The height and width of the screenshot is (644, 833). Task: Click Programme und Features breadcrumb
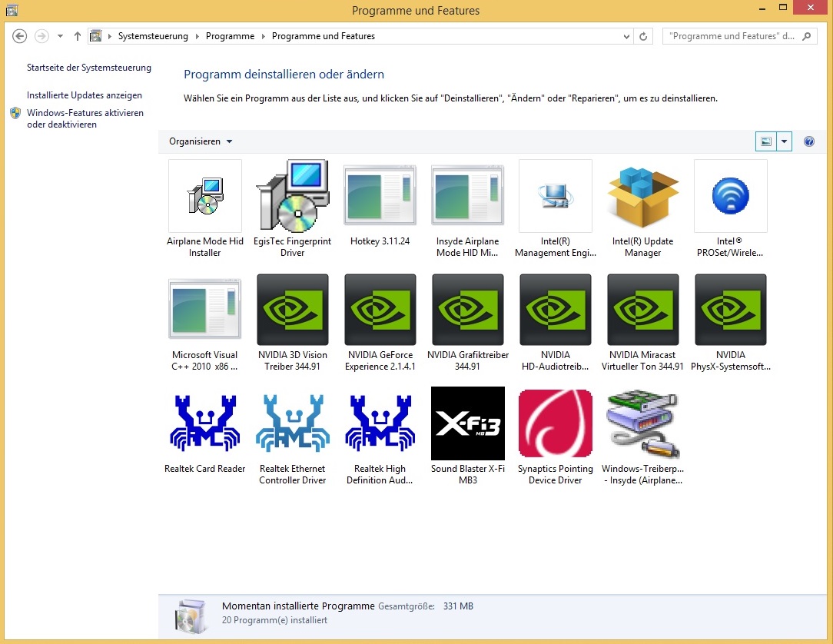pos(324,36)
